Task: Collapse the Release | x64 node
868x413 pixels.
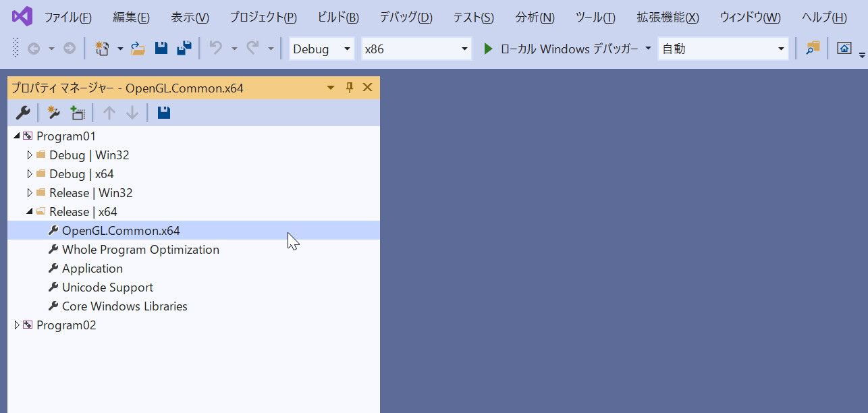Action: tap(29, 212)
